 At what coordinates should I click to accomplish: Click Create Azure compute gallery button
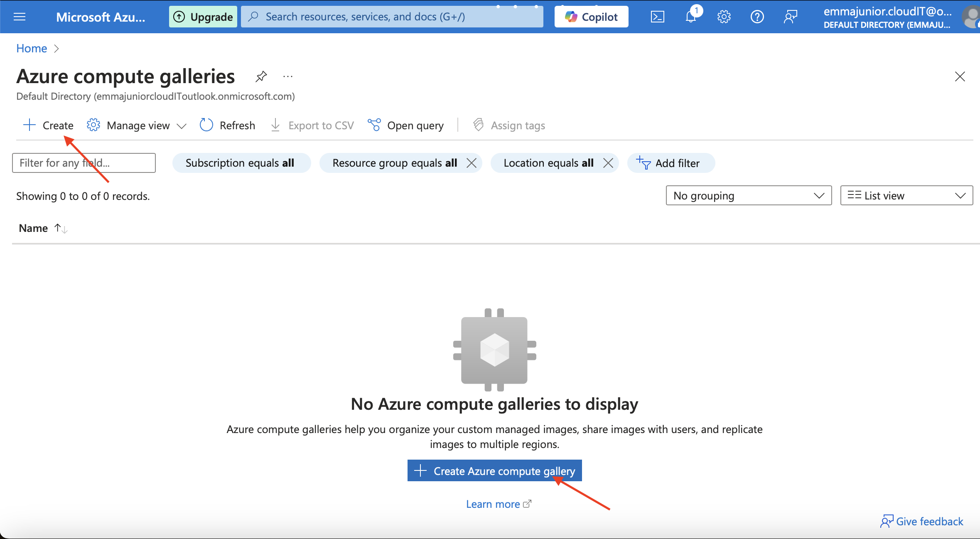tap(494, 470)
